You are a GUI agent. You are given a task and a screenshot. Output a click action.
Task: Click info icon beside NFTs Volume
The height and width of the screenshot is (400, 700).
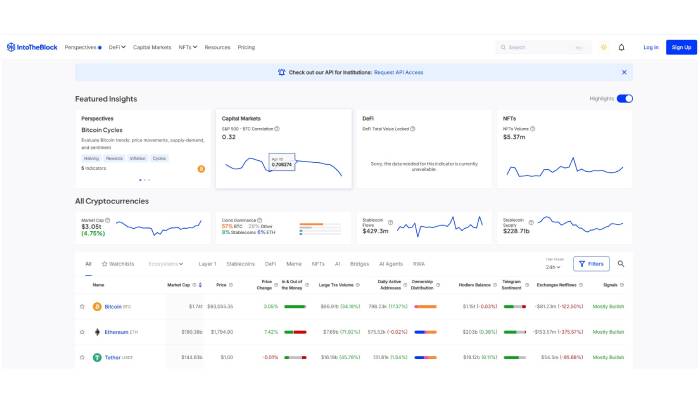532,129
